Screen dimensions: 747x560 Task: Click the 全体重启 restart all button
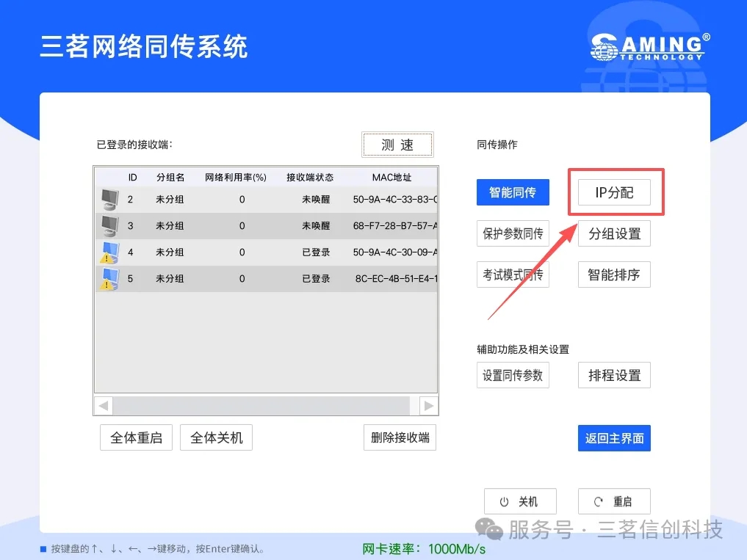[136, 438]
